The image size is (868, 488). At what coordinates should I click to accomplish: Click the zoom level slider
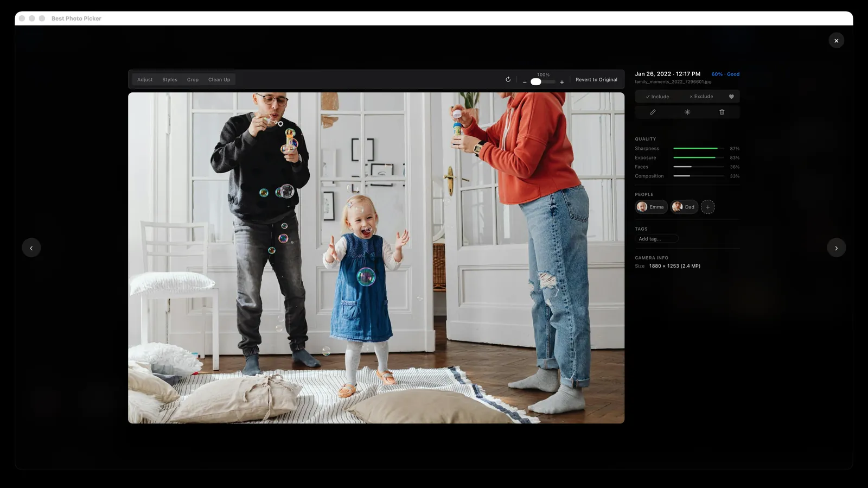coord(543,82)
